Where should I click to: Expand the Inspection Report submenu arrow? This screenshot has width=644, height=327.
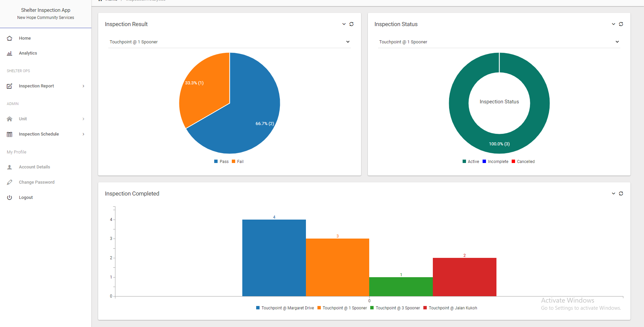(83, 86)
